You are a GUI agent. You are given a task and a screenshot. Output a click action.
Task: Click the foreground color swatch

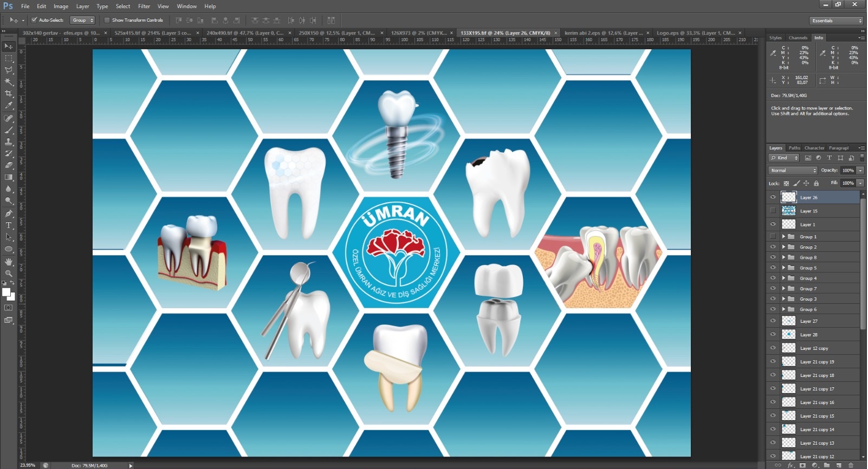click(6, 292)
